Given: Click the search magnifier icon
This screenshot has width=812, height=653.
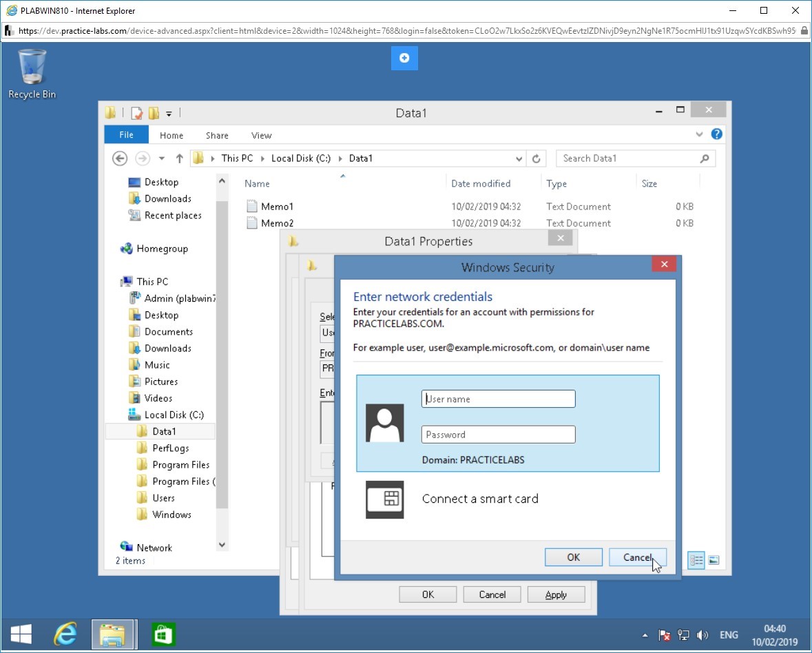Looking at the screenshot, I should (705, 158).
